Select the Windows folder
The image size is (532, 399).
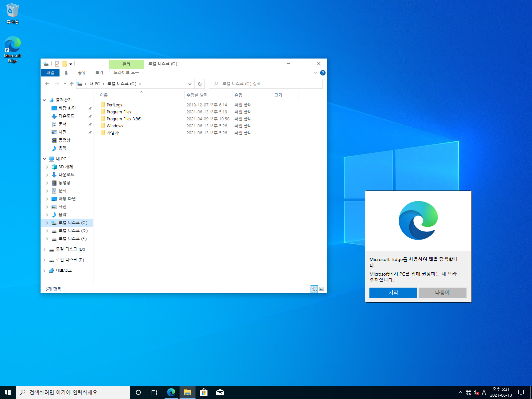click(115, 126)
